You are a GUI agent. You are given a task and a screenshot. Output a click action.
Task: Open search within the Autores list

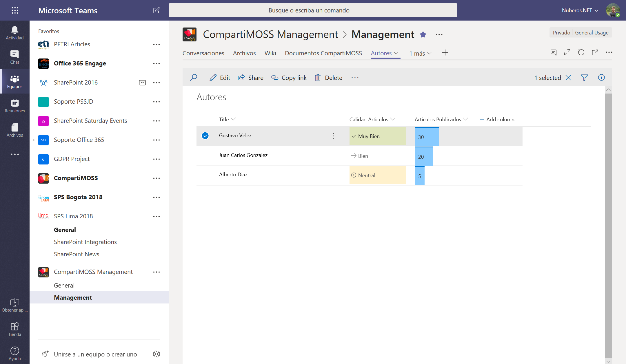pyautogui.click(x=194, y=78)
